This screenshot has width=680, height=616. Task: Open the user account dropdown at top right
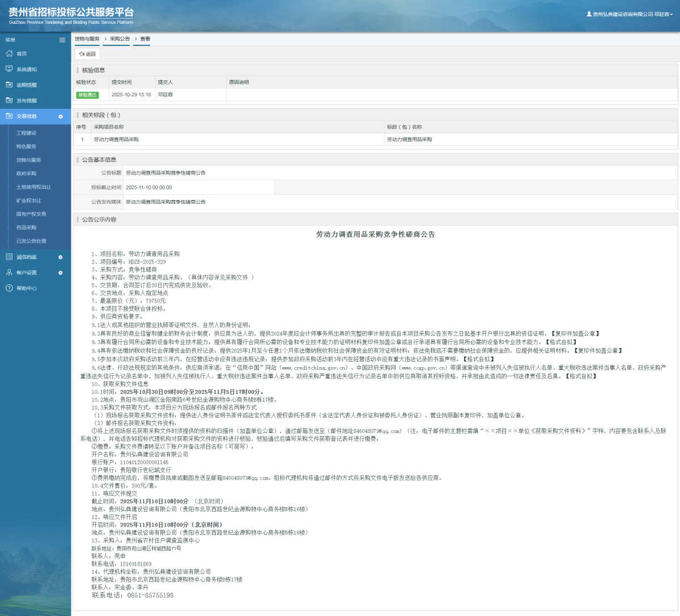tap(630, 14)
